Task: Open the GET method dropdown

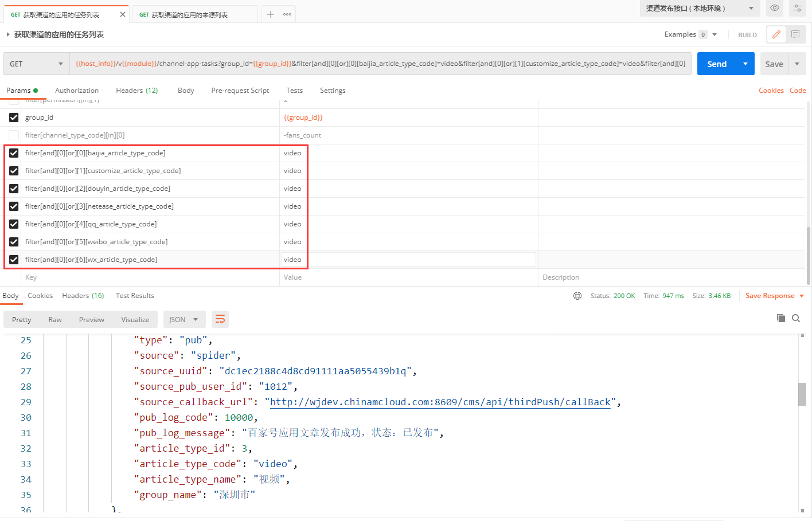Action: pyautogui.click(x=36, y=64)
